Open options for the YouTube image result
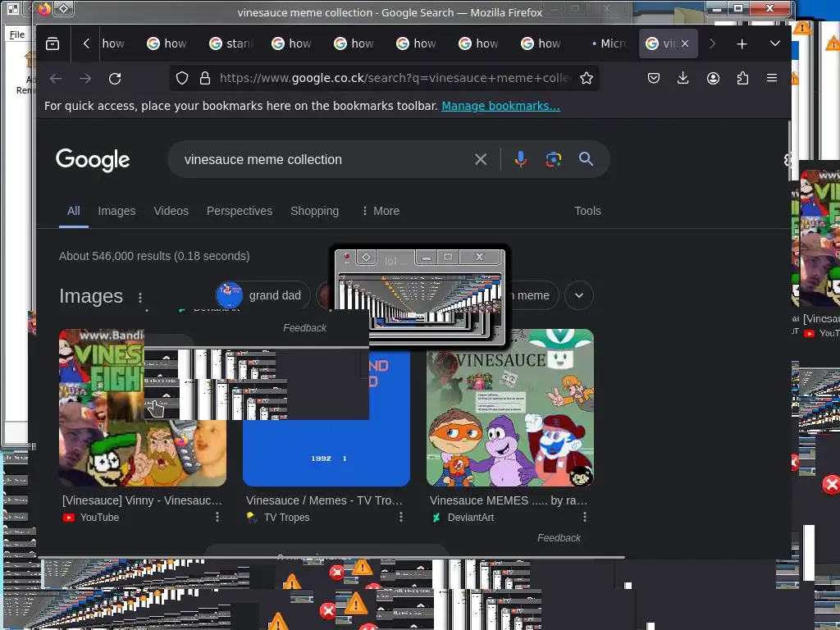 point(217,517)
